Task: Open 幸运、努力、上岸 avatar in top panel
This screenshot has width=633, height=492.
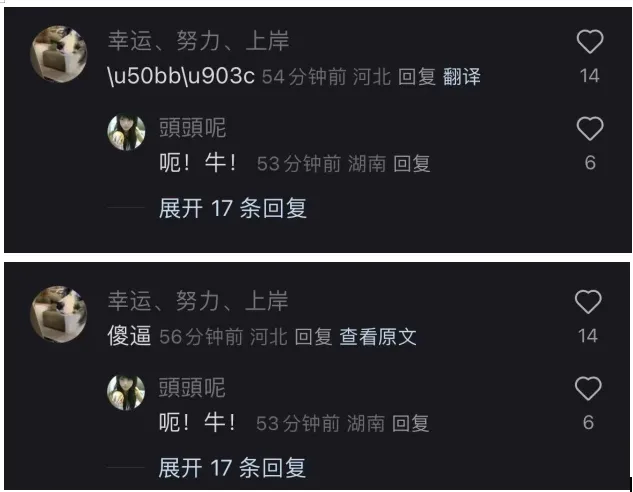Action: 59,54
